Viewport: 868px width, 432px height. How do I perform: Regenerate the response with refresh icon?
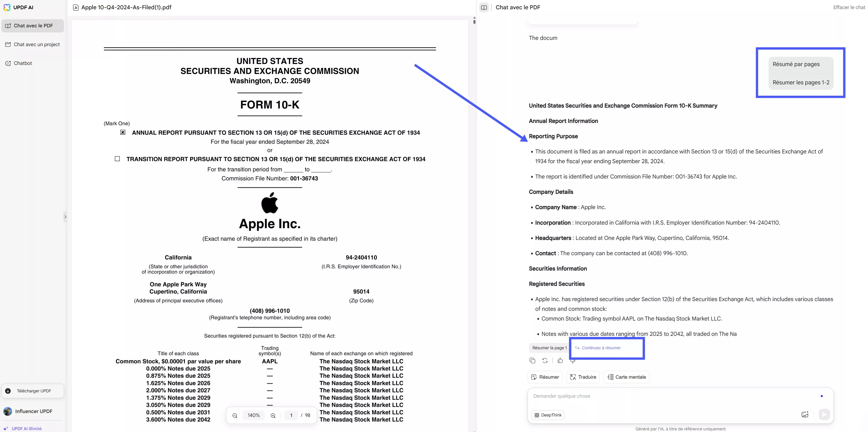pyautogui.click(x=545, y=361)
